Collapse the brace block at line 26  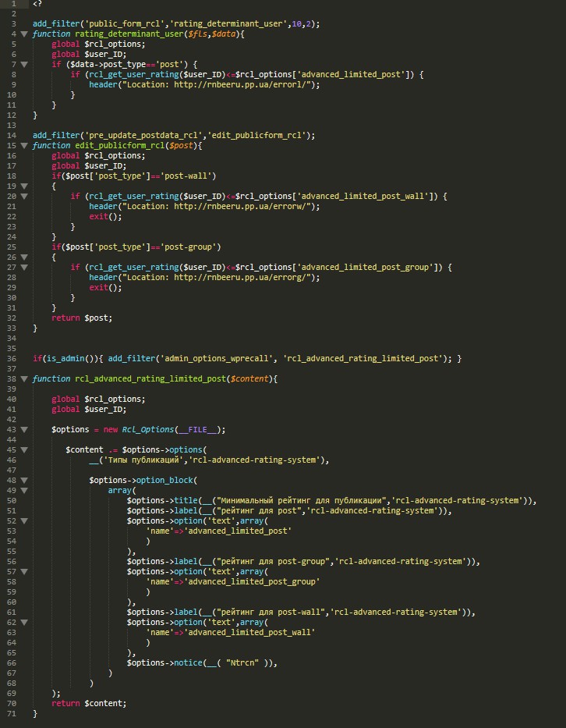click(x=24, y=257)
